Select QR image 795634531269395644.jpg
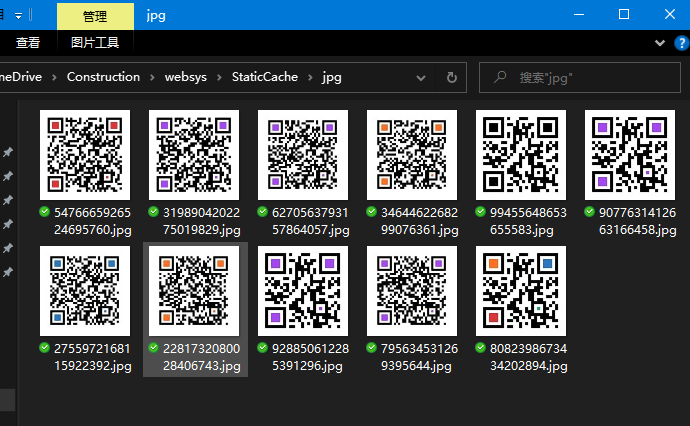690x426 pixels. [412, 291]
